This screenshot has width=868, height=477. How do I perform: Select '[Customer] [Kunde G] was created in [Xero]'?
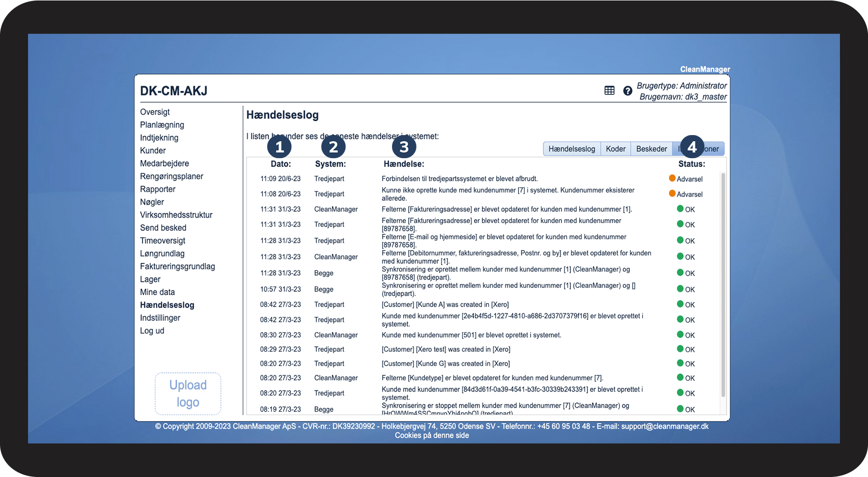click(x=446, y=364)
